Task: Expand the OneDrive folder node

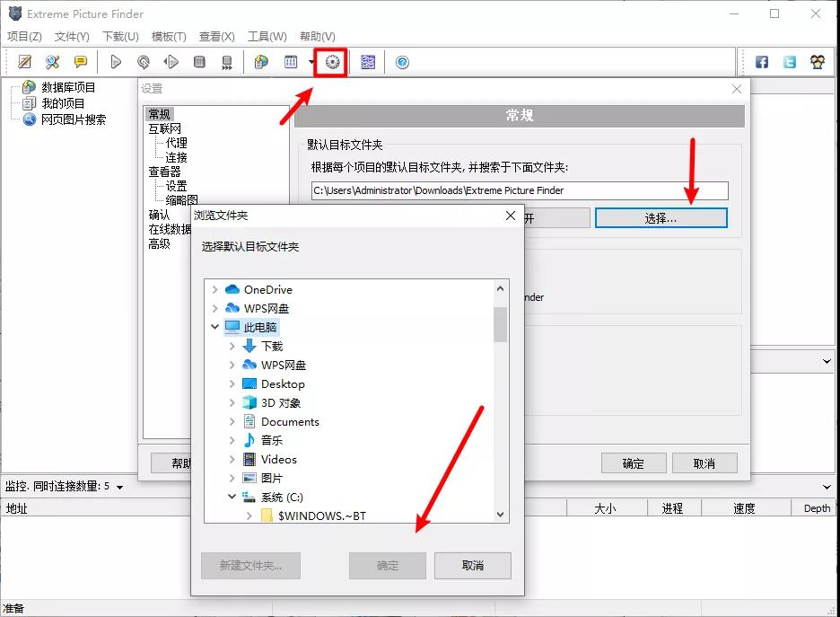Action: pyautogui.click(x=214, y=289)
